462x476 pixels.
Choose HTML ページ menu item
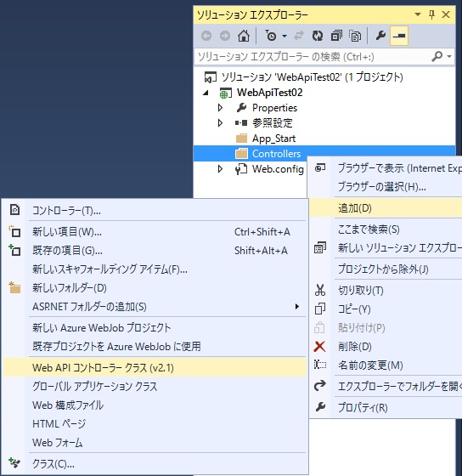tap(155, 424)
